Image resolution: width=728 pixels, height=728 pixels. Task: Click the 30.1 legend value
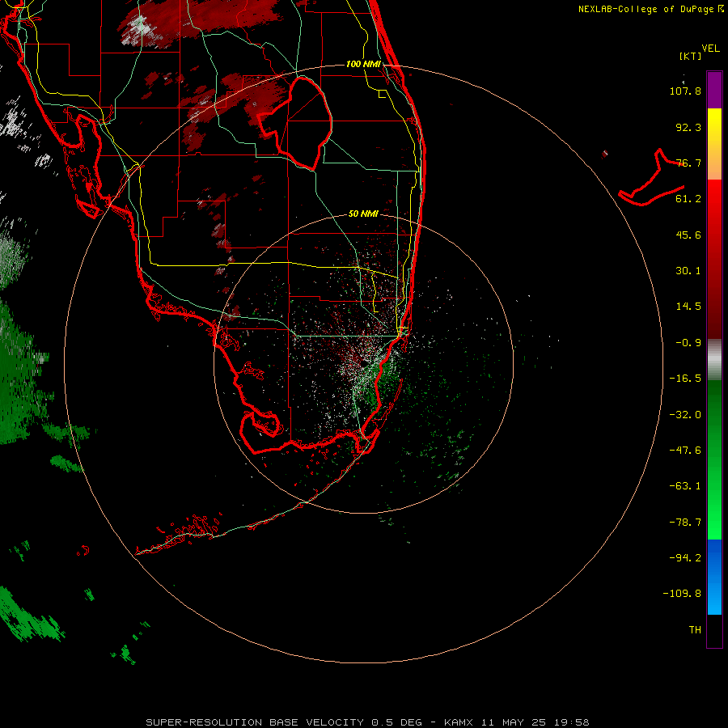688,271
